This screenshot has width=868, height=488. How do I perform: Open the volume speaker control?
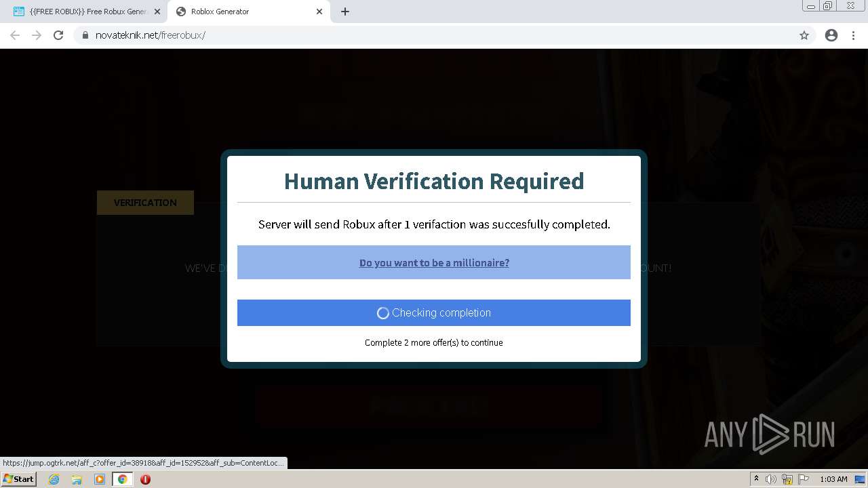pos(771,479)
